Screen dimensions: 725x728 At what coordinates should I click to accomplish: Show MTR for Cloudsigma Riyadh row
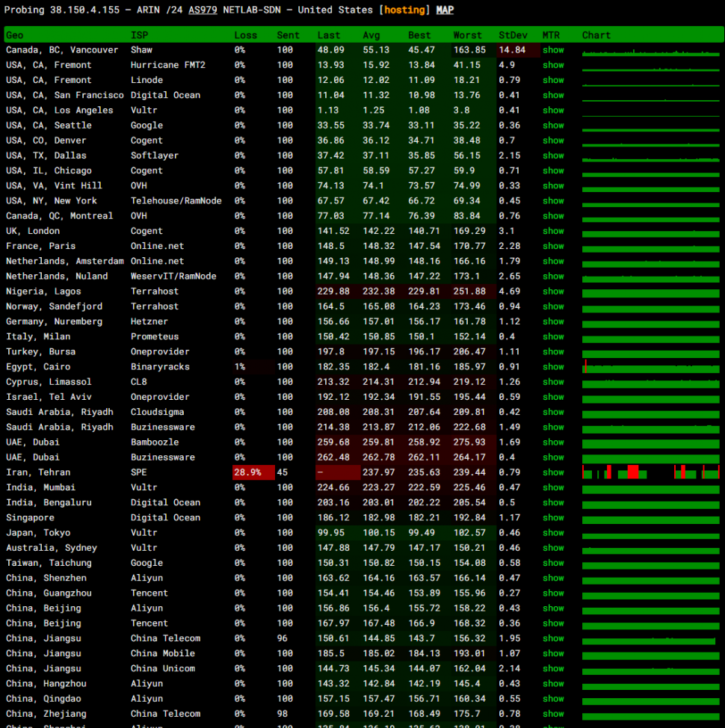pos(553,413)
